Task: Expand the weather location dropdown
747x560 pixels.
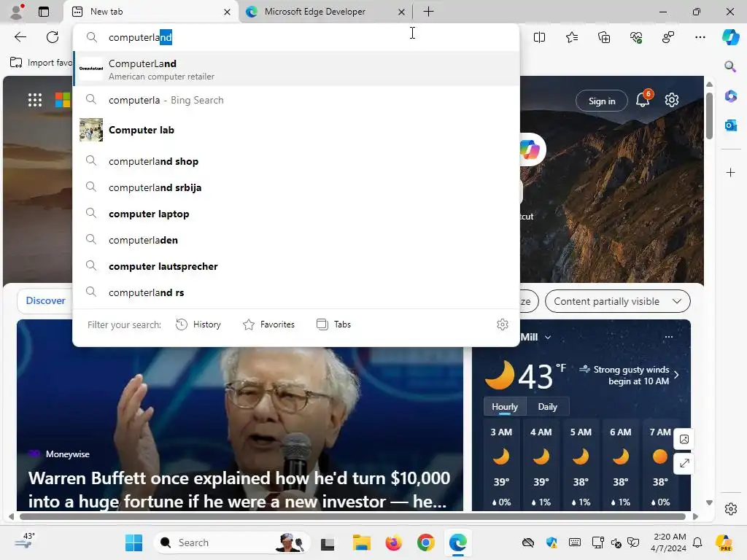Action: point(548,337)
